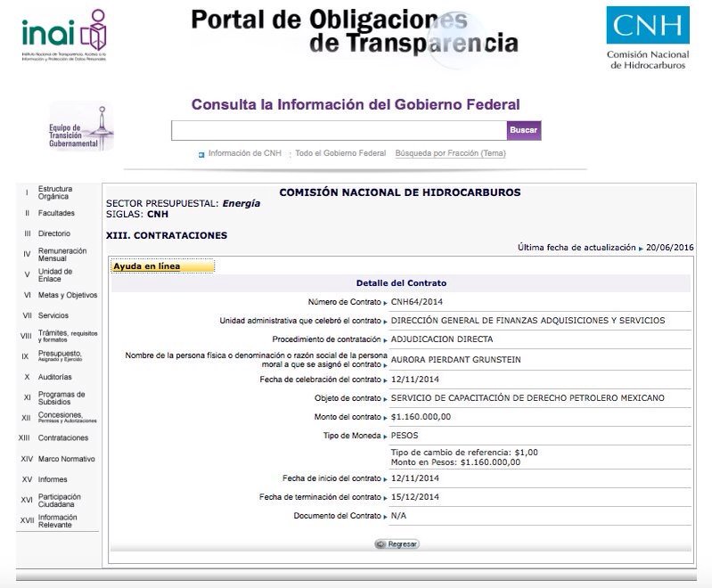Screen dimensions: 712x588
Task: Open Información Relevante section
Action: click(57, 521)
